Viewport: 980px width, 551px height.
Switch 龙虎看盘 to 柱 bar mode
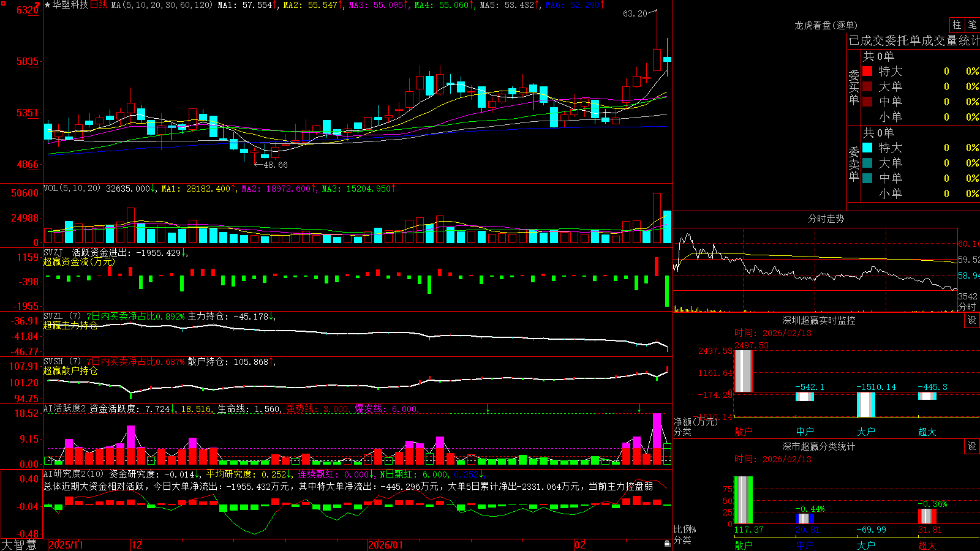(x=957, y=25)
